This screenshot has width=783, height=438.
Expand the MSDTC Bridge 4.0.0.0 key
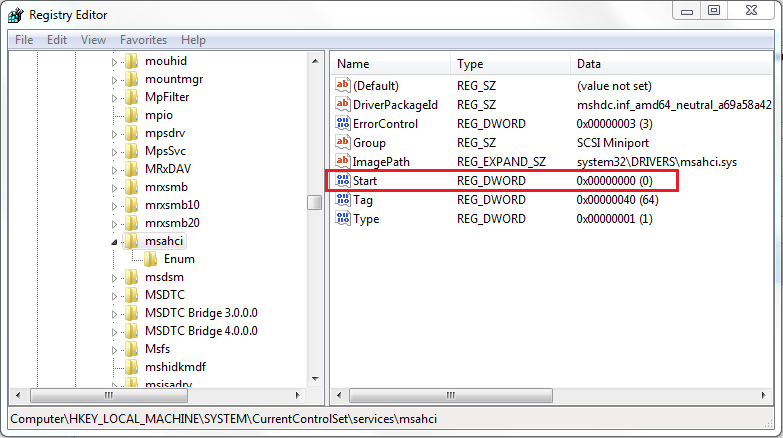tap(114, 332)
